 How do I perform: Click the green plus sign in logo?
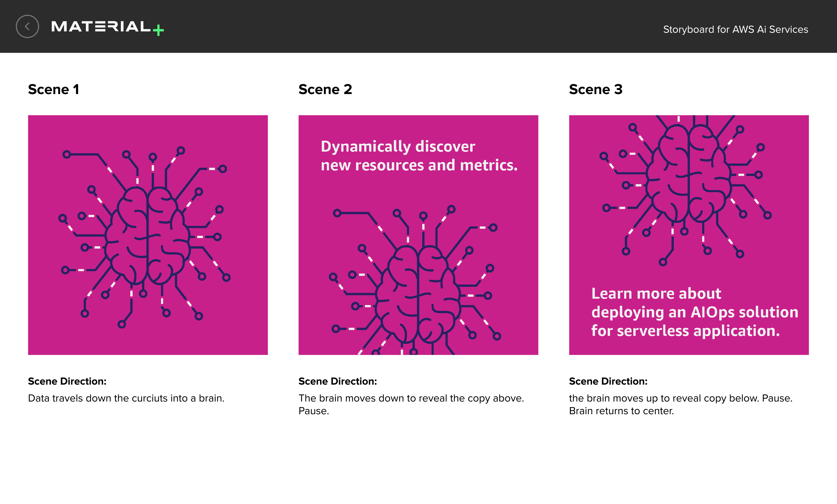(x=158, y=30)
